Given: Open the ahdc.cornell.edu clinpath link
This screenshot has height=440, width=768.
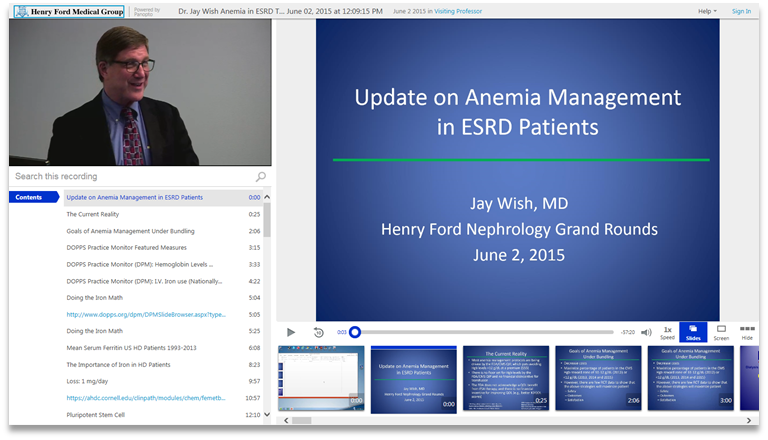Looking at the screenshot, I should (x=146, y=398).
